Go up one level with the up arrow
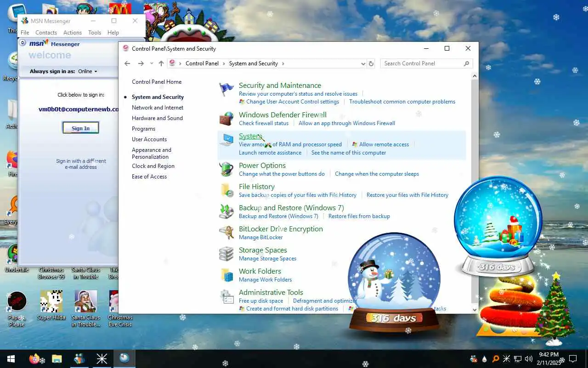This screenshot has width=588, height=368. coord(161,63)
